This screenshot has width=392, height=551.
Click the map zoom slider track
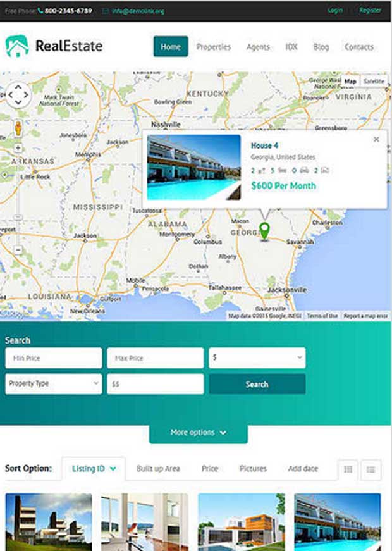tap(18, 199)
